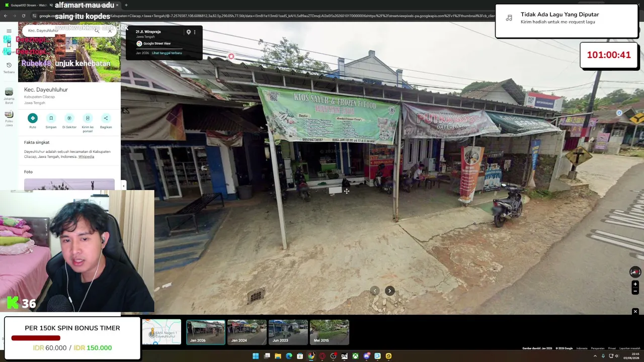Close the imagery timeline strip
This screenshot has height=362, width=644.
tap(635, 312)
